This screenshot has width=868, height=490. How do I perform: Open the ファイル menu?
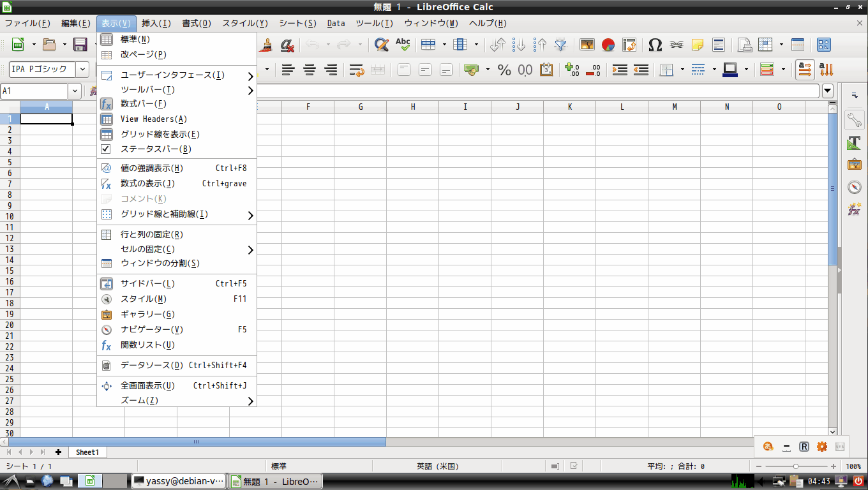pos(27,23)
